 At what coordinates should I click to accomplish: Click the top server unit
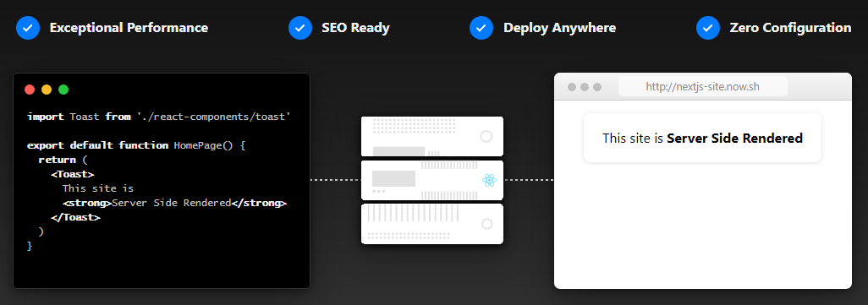(x=431, y=137)
